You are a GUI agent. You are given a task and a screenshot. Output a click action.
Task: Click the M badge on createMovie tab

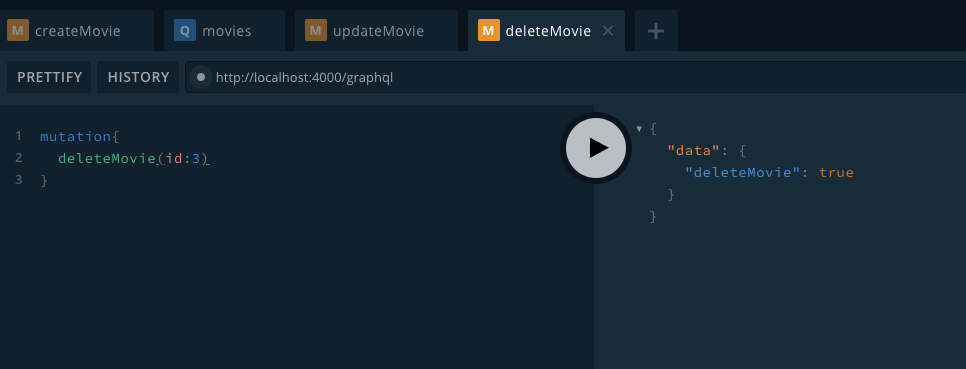point(18,30)
